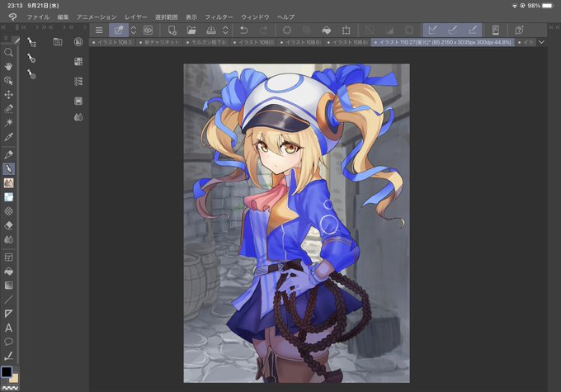Open the アニメーション menu

point(97,17)
